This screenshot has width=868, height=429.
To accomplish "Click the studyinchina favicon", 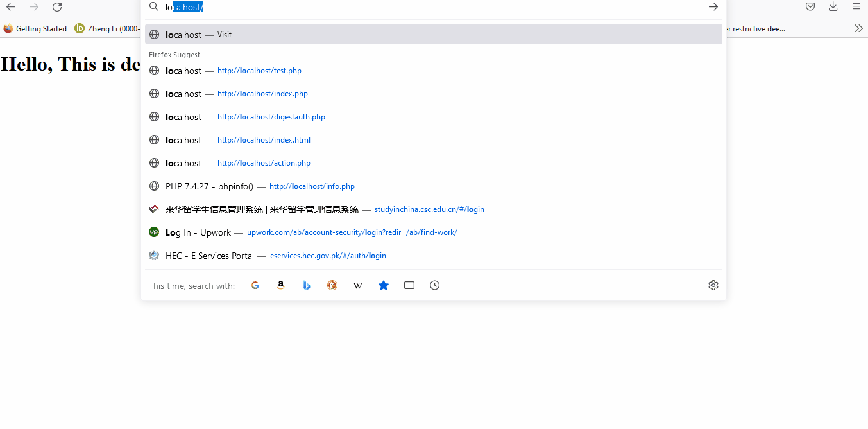I will pyautogui.click(x=154, y=209).
